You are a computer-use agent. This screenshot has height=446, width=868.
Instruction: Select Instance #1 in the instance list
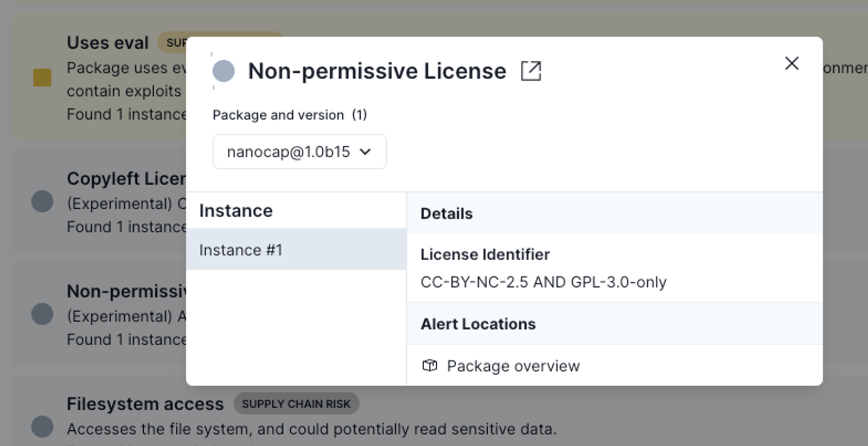(x=296, y=250)
